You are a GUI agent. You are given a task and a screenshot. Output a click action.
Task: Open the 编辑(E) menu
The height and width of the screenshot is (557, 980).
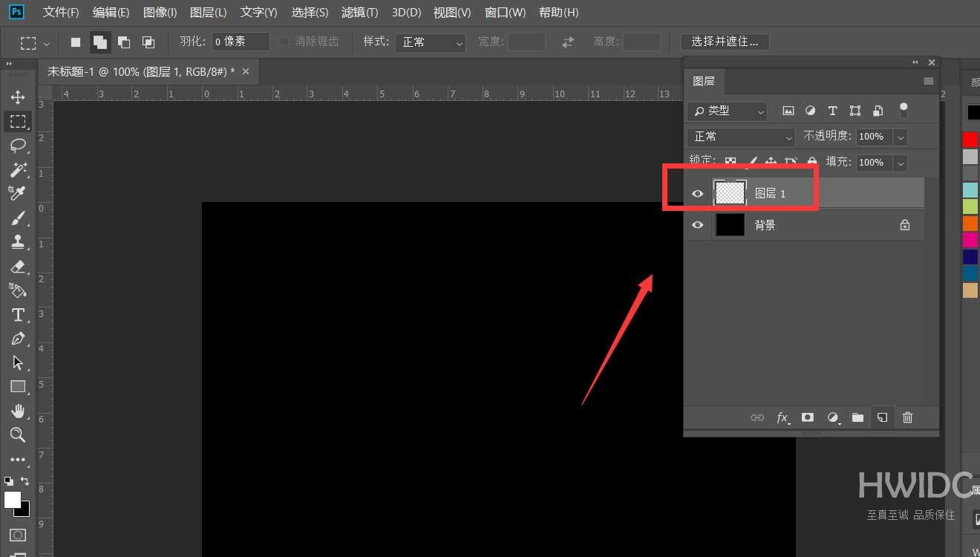point(111,13)
